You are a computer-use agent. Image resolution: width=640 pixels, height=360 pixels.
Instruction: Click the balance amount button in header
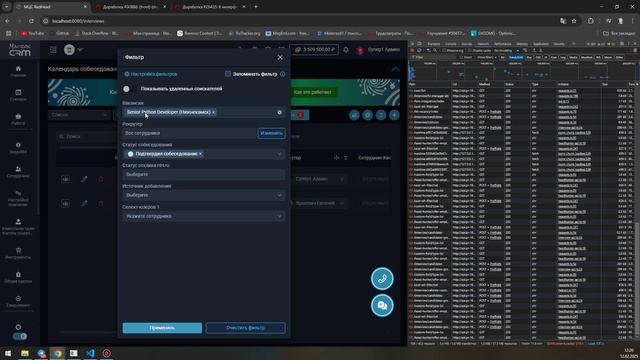(x=314, y=50)
